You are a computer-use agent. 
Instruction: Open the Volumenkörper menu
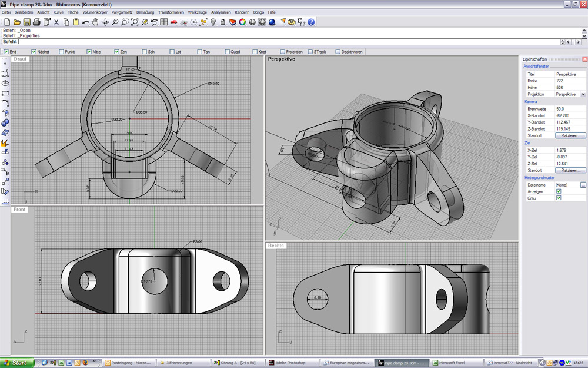pos(94,12)
